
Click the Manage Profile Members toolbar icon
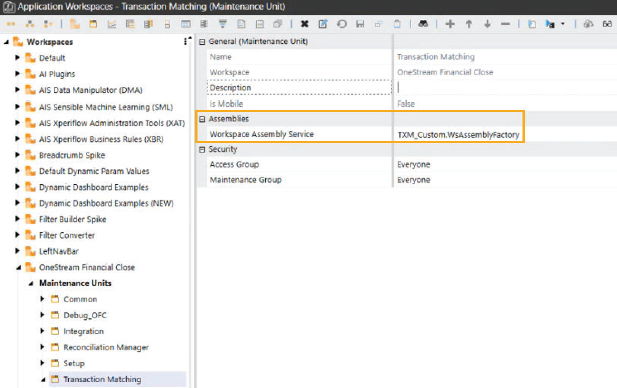pos(48,24)
